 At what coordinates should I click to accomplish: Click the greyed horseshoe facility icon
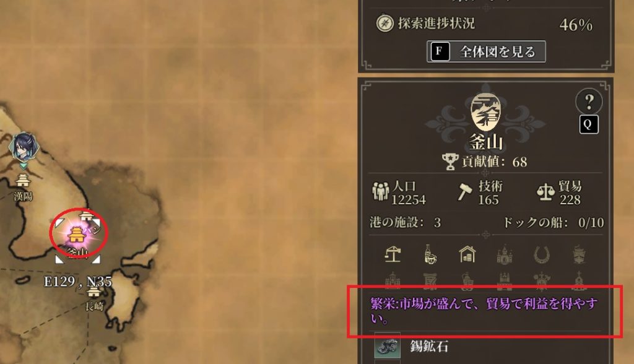(x=541, y=255)
